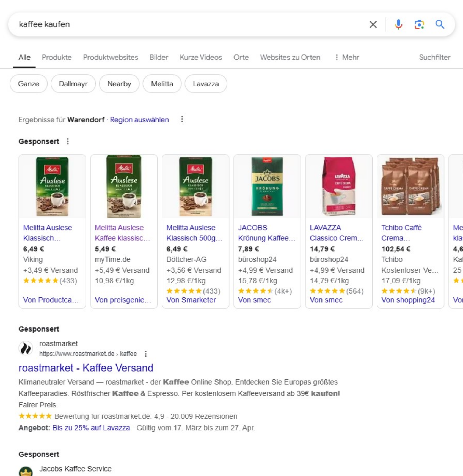
Task: Open the menu beside first Gesponsert label
Action: [68, 141]
